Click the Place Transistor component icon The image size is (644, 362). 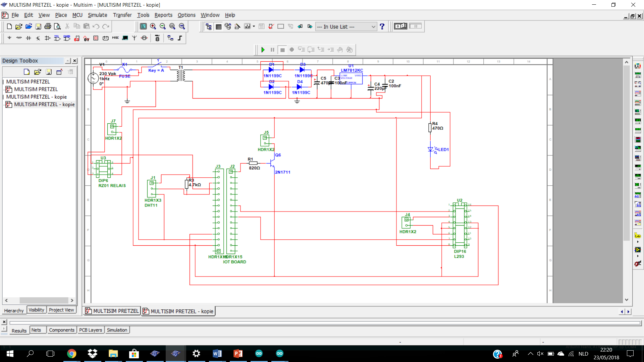(x=38, y=38)
